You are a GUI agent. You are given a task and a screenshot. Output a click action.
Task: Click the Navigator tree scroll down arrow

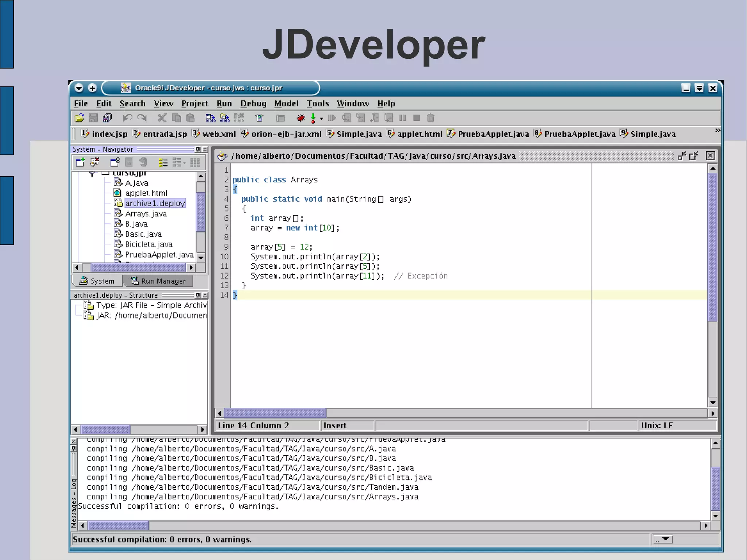point(201,258)
